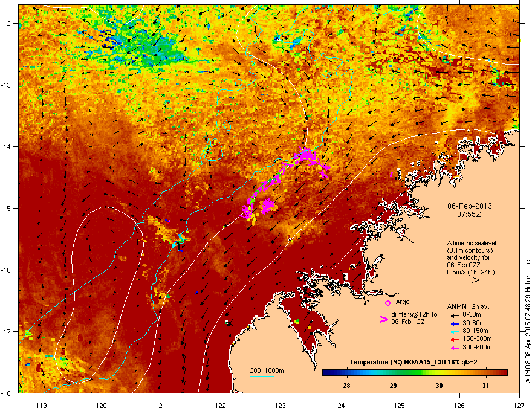
Task: Click the 'Altimetric sealevel' caption line
Action: tap(472, 243)
